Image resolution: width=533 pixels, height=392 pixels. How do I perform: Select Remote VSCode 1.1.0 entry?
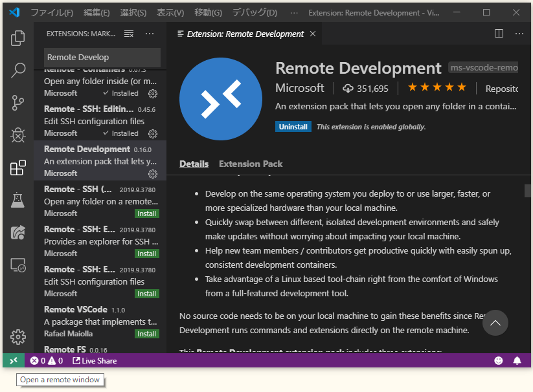pos(100,321)
